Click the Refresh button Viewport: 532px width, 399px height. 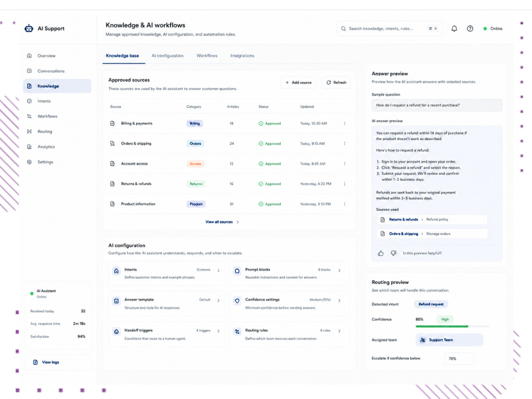tap(336, 82)
